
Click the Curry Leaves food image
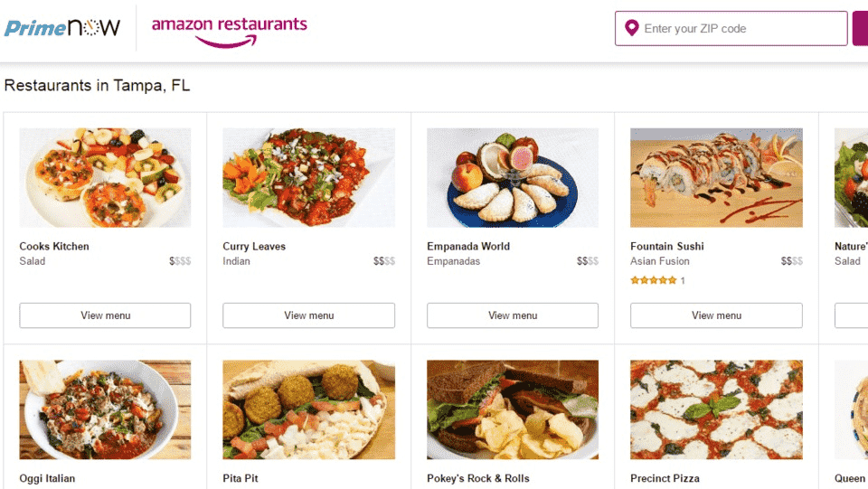[308, 177]
